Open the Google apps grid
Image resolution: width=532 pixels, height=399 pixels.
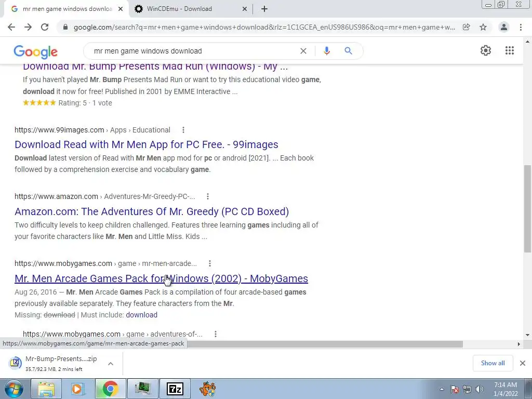tap(510, 50)
